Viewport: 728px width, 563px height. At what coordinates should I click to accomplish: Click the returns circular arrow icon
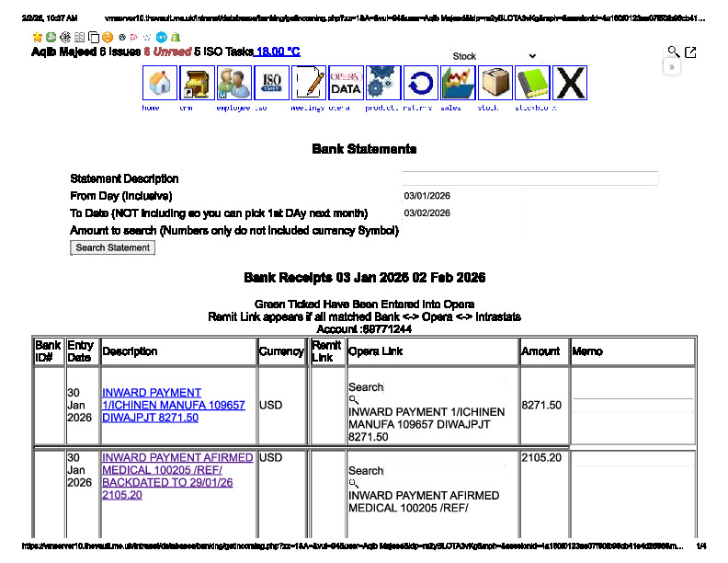tap(420, 84)
